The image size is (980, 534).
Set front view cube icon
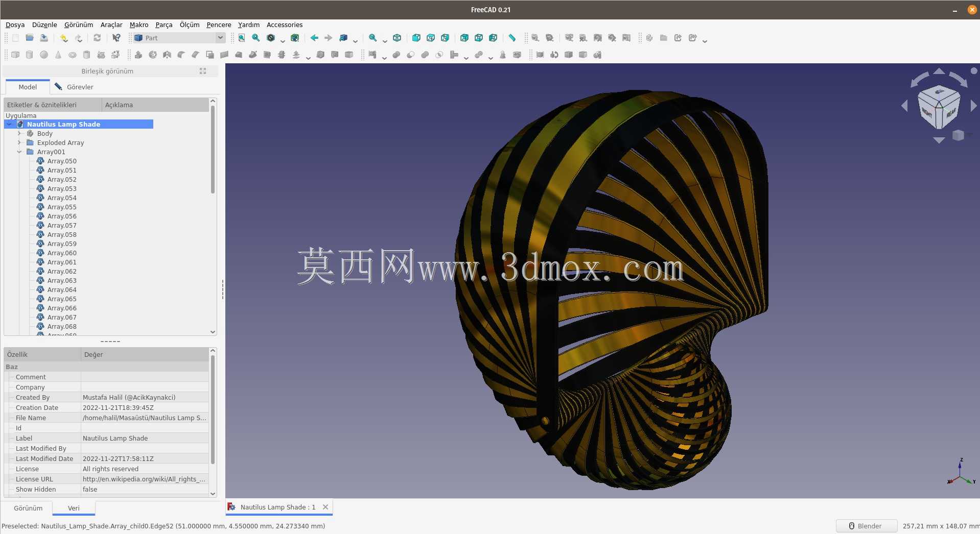pos(416,38)
